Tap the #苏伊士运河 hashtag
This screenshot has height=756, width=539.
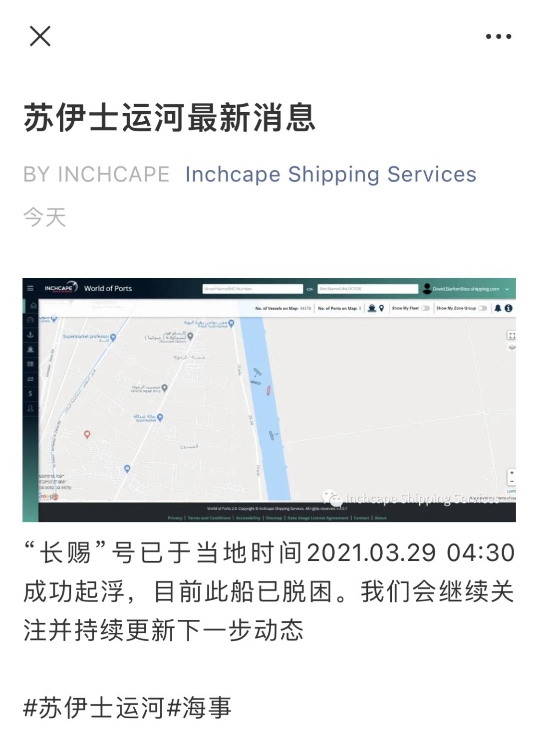point(94,708)
